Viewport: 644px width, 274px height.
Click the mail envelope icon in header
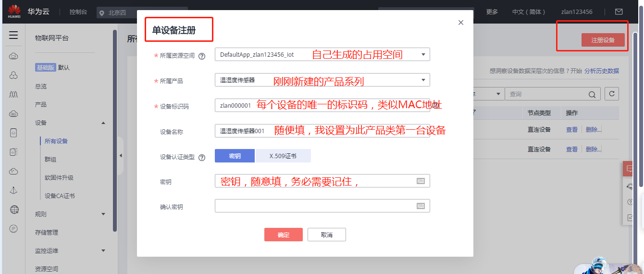(619, 12)
